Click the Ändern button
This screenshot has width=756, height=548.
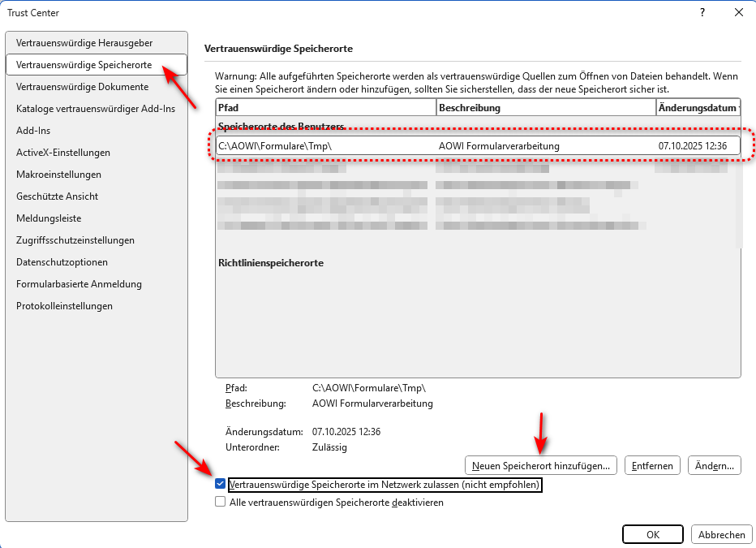pos(715,465)
